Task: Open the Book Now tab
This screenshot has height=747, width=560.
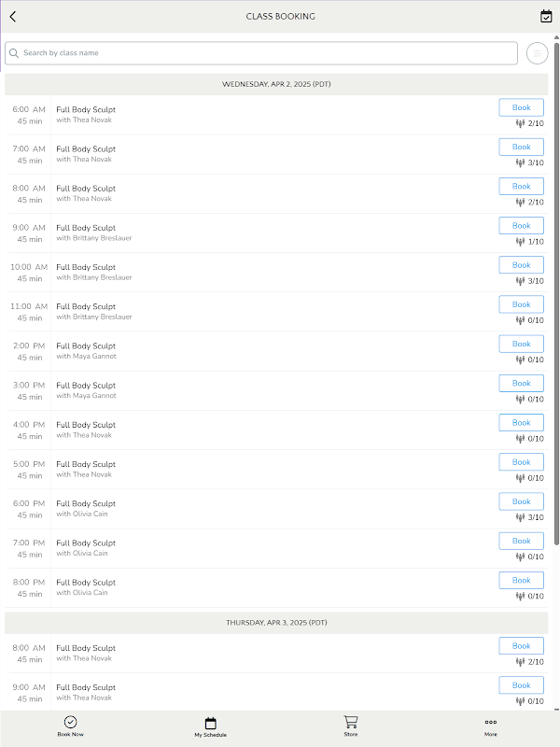Action: coord(70,726)
